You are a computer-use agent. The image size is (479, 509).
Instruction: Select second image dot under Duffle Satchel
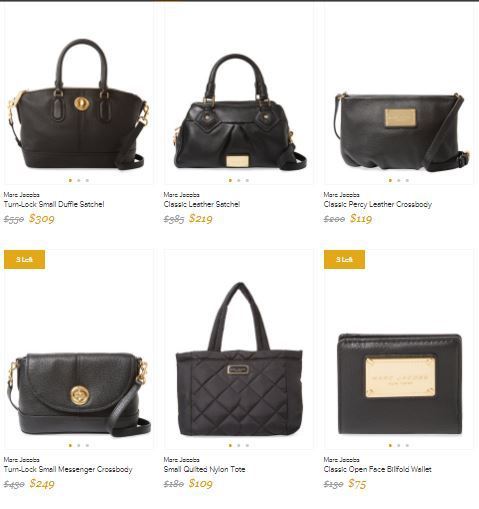79,180
